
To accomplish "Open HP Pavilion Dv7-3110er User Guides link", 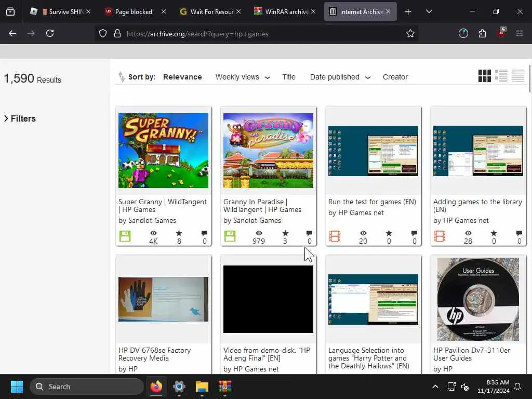I will tap(472, 354).
